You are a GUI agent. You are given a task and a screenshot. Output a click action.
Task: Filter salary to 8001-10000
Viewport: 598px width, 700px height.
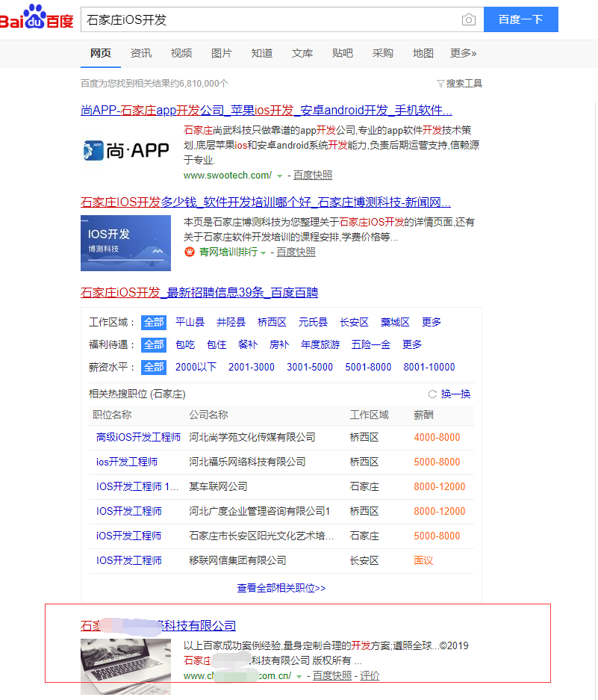click(429, 367)
